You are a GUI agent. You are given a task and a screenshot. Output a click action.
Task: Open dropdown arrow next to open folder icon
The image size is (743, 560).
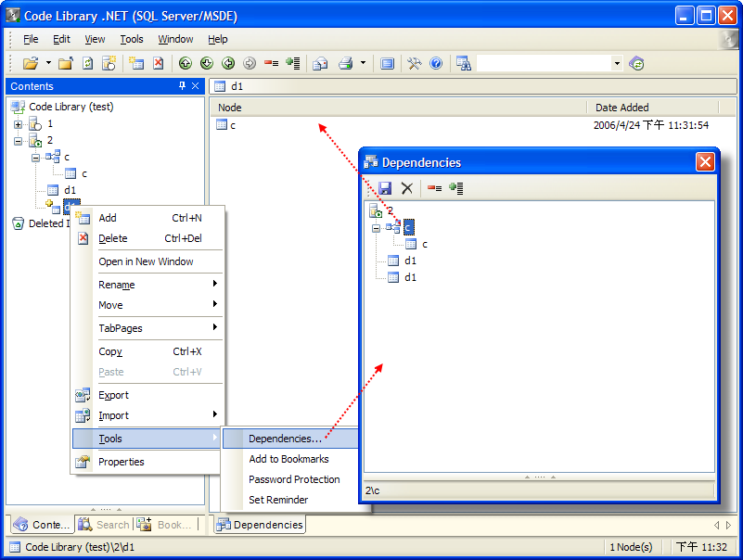(x=48, y=62)
